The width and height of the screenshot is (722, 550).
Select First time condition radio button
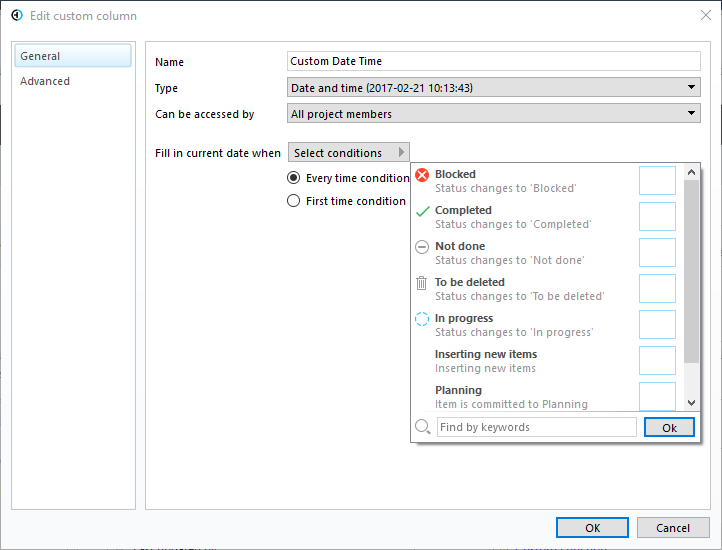[x=293, y=201]
